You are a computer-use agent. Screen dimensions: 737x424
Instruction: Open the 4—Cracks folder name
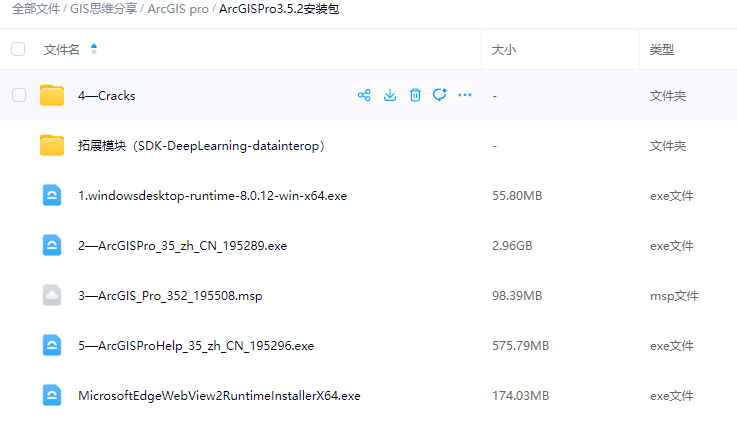(x=107, y=95)
